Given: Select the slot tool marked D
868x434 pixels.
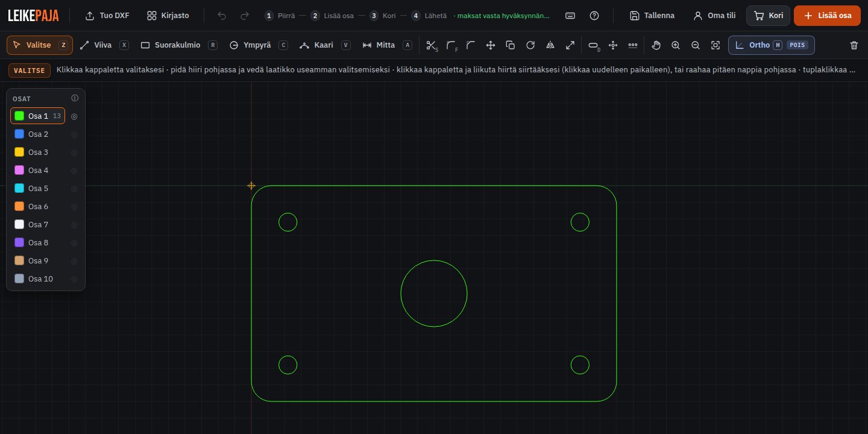Looking at the screenshot, I should (594, 45).
